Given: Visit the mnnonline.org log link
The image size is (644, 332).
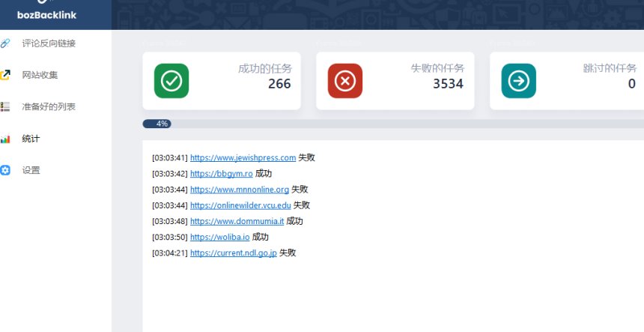Looking at the screenshot, I should pyautogui.click(x=239, y=190).
